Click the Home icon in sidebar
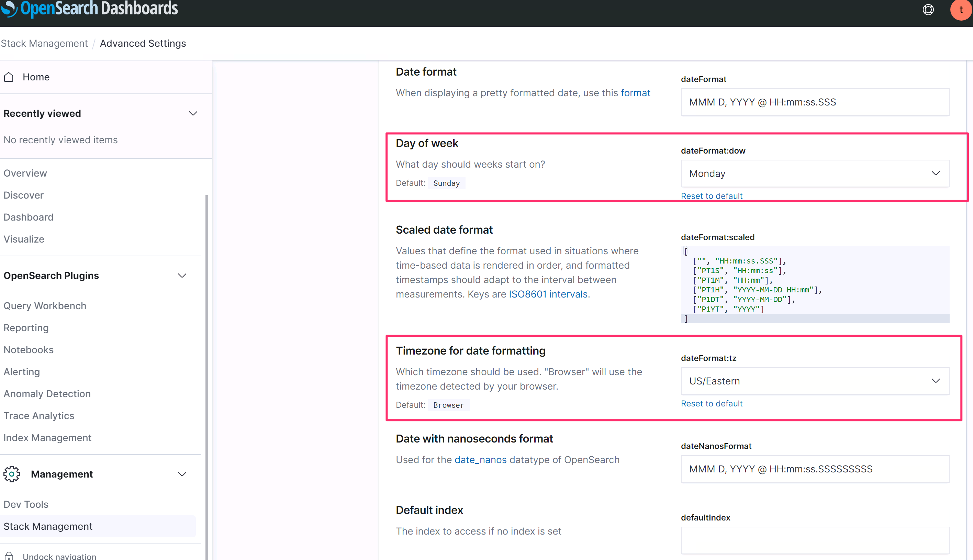Viewport: 973px width, 560px height. (9, 77)
